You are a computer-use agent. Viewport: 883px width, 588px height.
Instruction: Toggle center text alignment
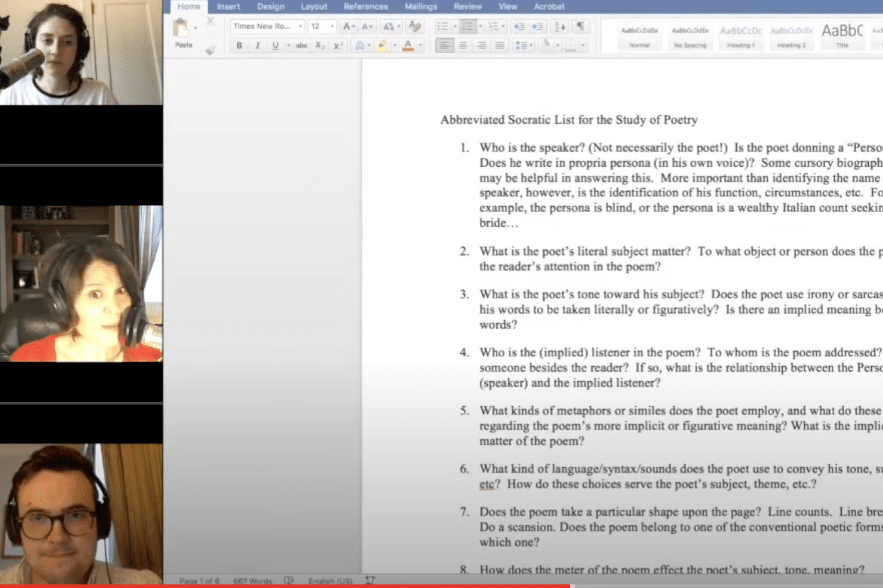(463, 44)
